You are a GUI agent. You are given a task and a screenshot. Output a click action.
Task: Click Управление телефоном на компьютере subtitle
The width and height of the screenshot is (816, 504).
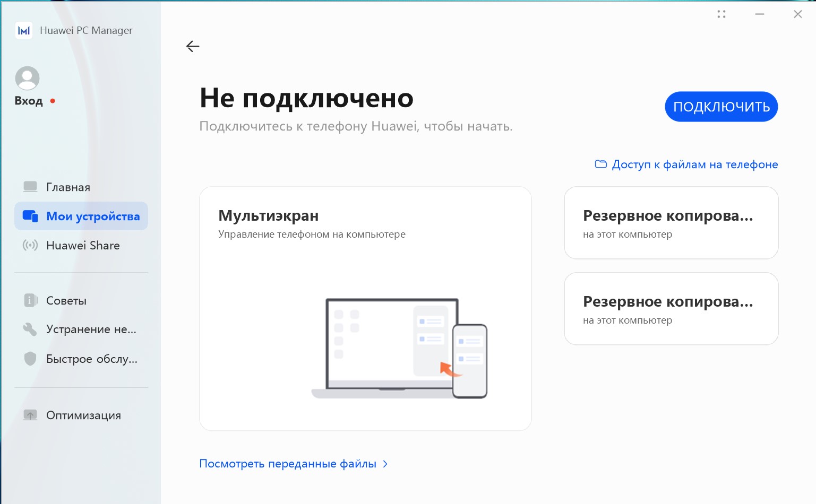[312, 234]
